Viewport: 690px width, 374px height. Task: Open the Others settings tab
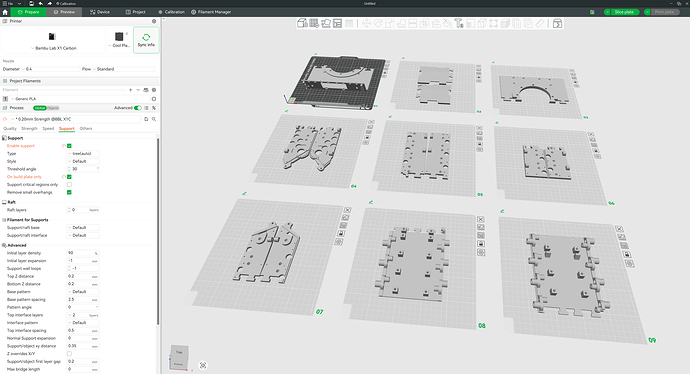pos(86,128)
